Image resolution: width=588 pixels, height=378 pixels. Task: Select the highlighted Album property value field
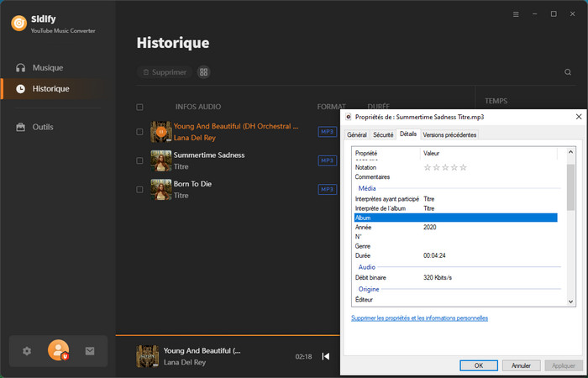(x=489, y=218)
